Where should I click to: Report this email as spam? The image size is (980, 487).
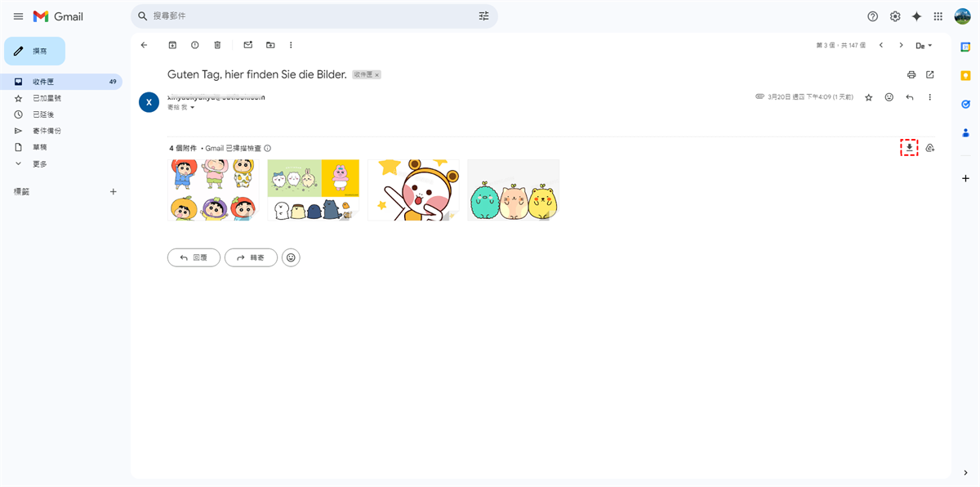194,45
